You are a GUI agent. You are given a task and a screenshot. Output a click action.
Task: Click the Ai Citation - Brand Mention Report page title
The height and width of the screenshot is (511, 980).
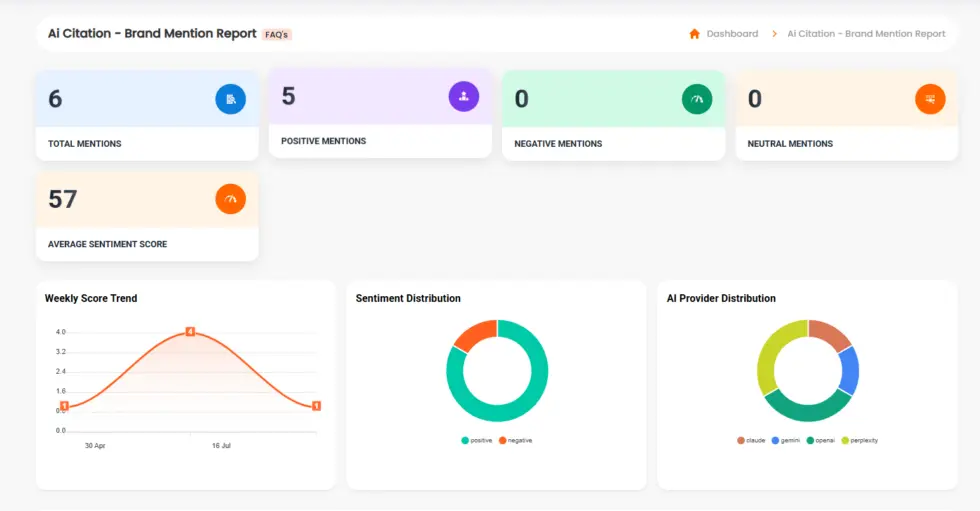point(152,34)
